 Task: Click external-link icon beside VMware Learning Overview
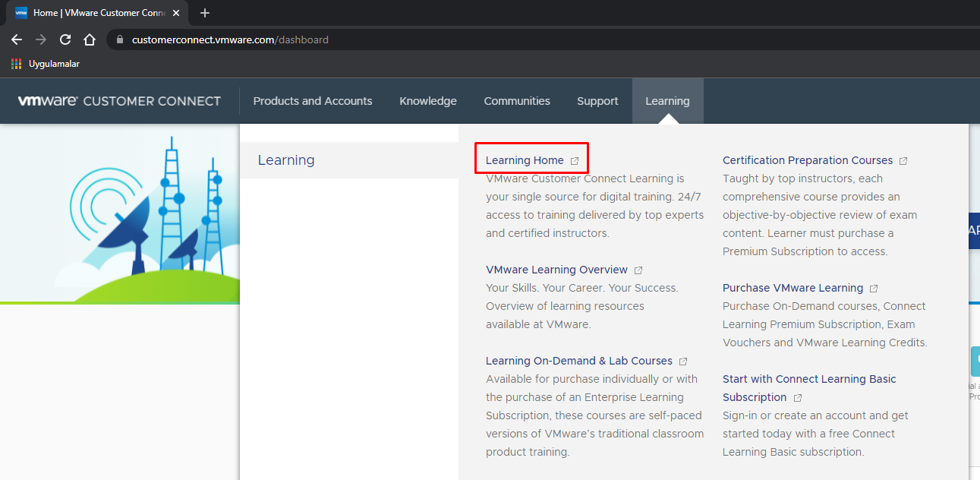pos(638,270)
